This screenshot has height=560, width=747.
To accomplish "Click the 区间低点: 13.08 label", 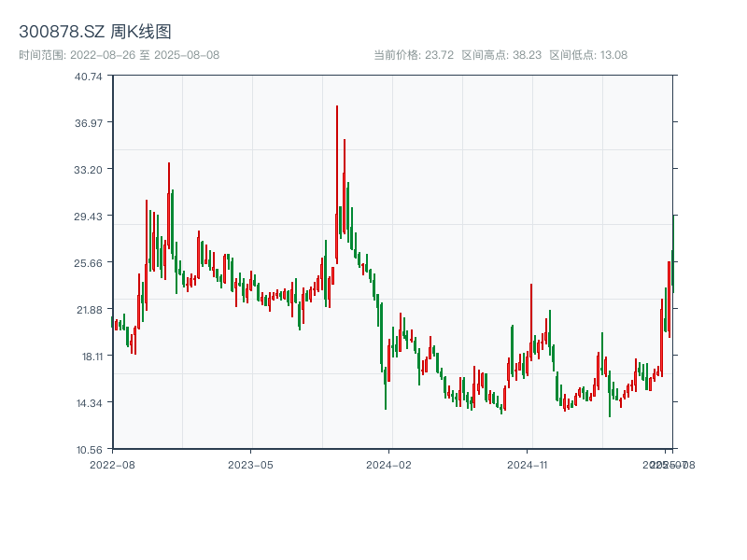I will (x=588, y=55).
